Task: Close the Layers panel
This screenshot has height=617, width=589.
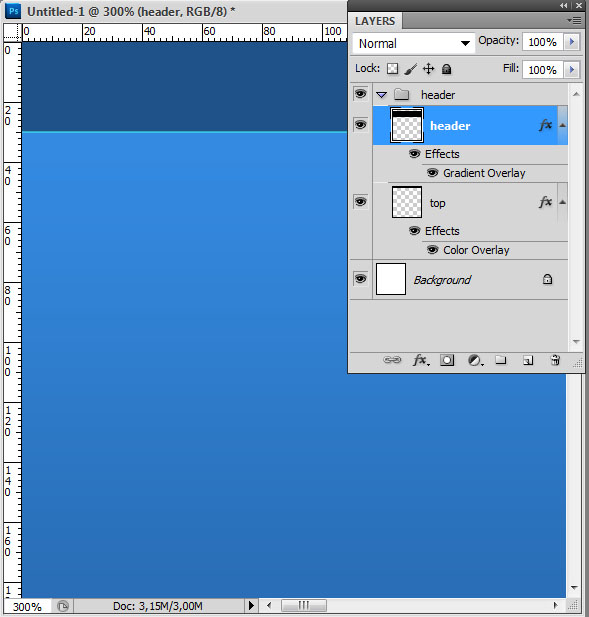Action: 579,6
